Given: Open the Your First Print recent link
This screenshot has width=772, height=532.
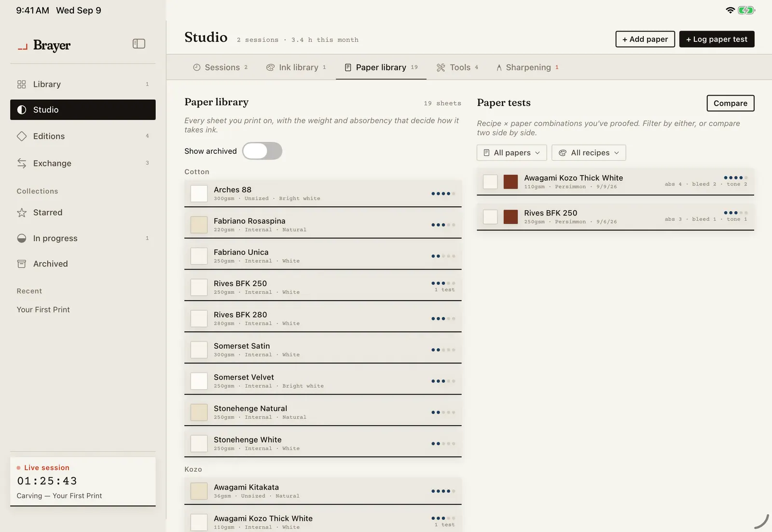Looking at the screenshot, I should click(43, 310).
